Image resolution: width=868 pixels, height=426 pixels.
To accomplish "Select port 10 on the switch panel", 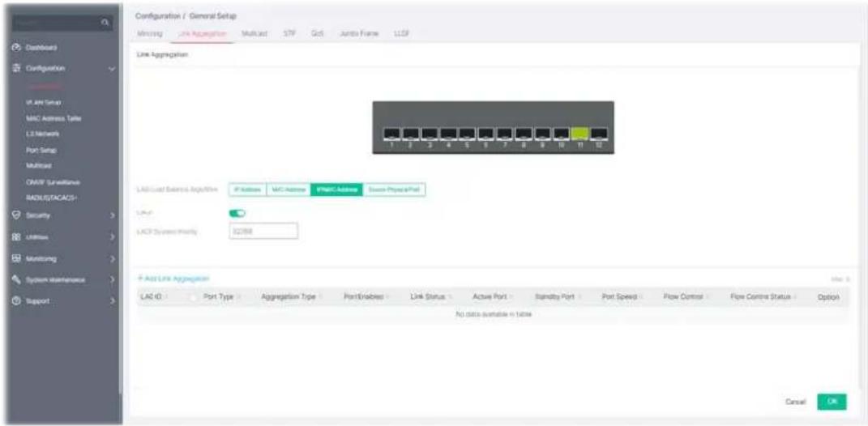I will point(562,134).
